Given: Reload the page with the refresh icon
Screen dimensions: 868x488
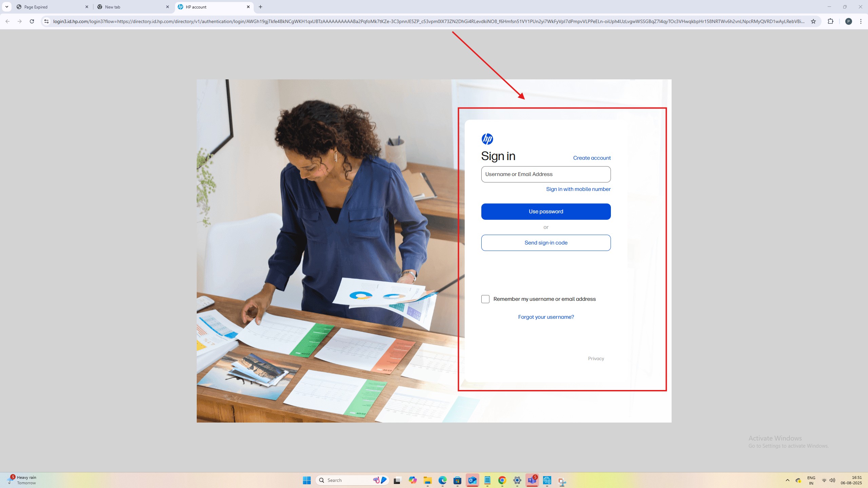Looking at the screenshot, I should [32, 21].
